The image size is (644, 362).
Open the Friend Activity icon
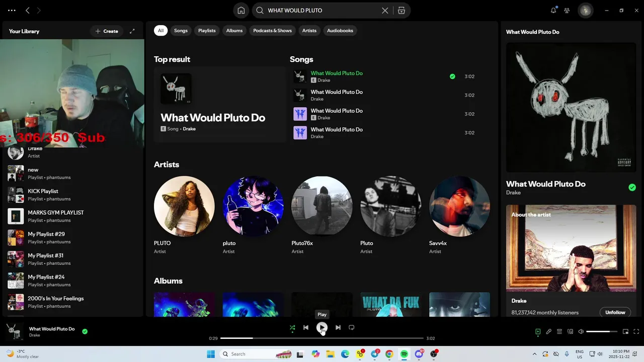(x=567, y=10)
